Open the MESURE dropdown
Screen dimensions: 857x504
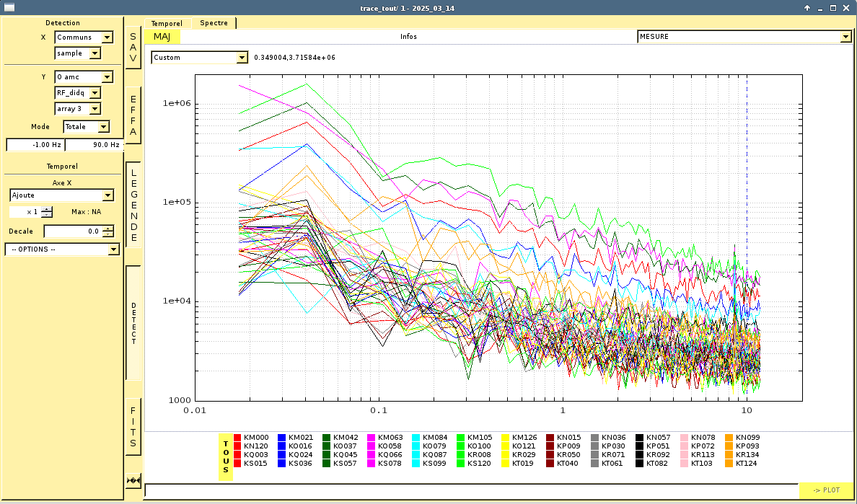pyautogui.click(x=744, y=37)
